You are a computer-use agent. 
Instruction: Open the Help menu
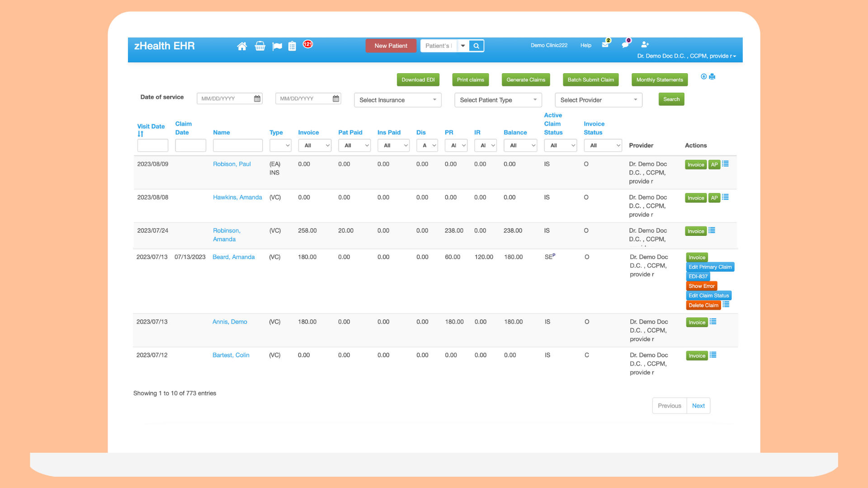(x=585, y=45)
